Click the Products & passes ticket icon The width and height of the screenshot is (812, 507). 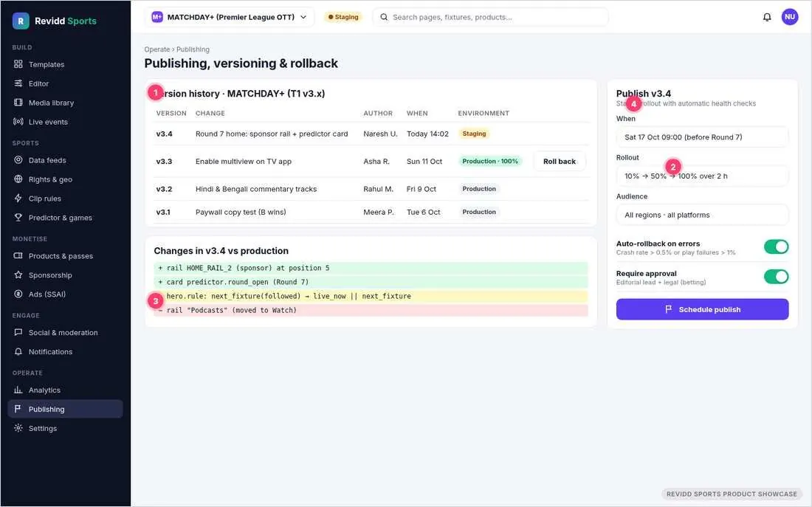(x=18, y=256)
